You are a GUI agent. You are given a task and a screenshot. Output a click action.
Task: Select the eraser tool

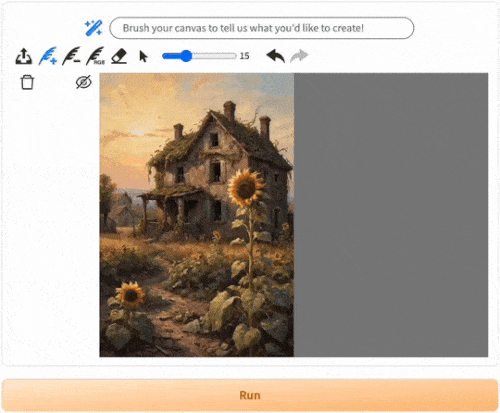[x=119, y=56]
